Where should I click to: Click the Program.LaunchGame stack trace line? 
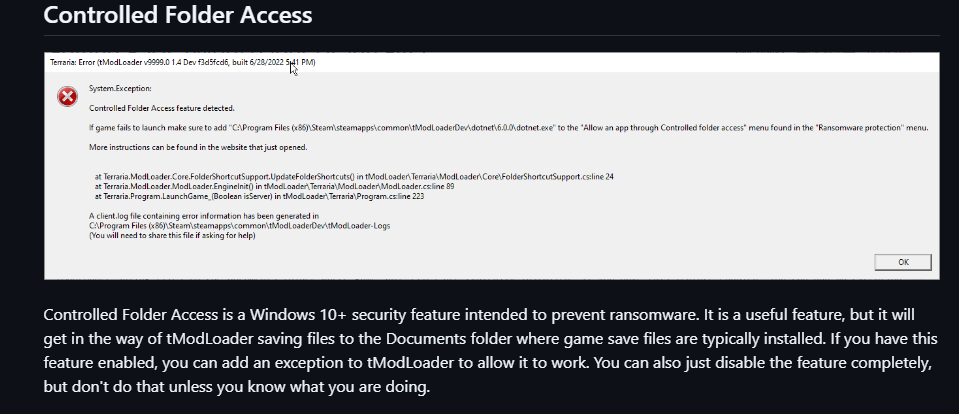click(259, 196)
